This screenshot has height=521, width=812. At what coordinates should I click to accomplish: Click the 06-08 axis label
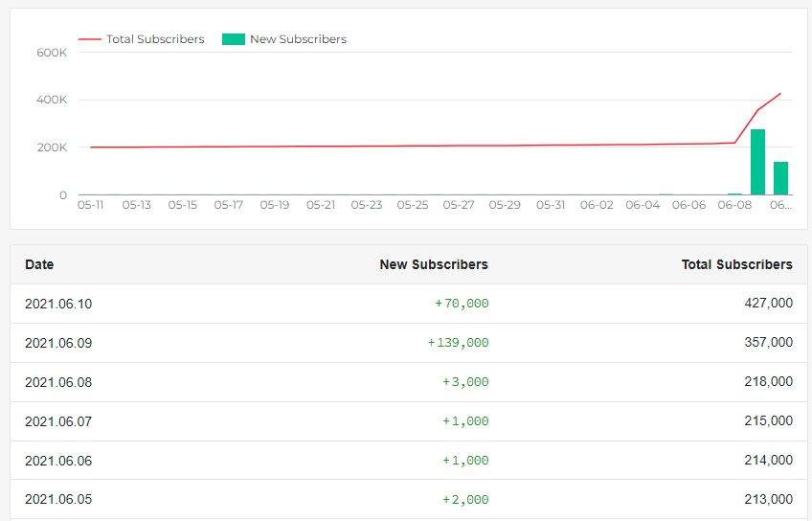tap(734, 205)
